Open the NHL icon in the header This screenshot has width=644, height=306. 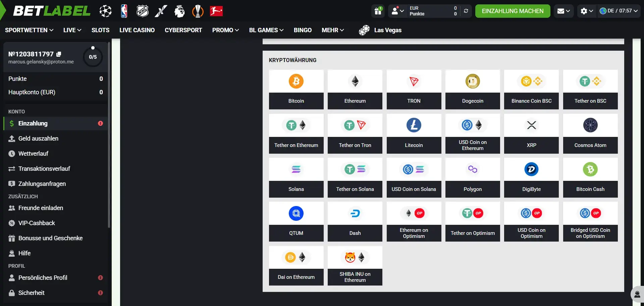[x=143, y=11]
